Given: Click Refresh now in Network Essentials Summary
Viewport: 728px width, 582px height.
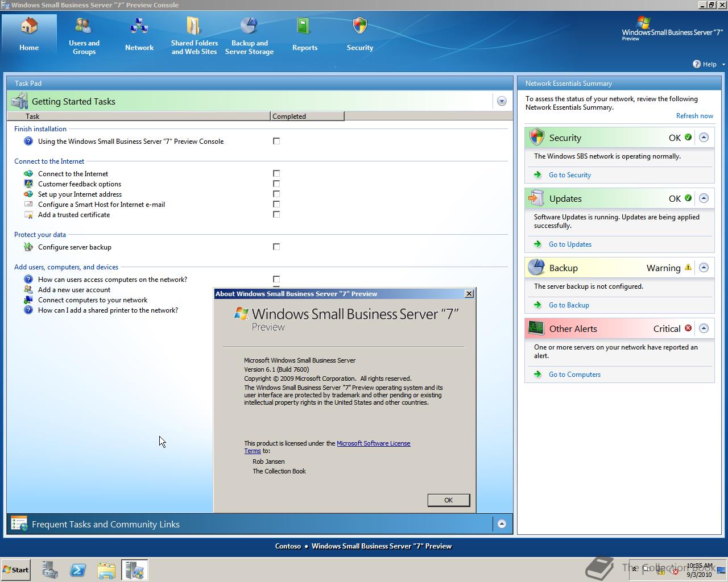Looking at the screenshot, I should [x=694, y=115].
